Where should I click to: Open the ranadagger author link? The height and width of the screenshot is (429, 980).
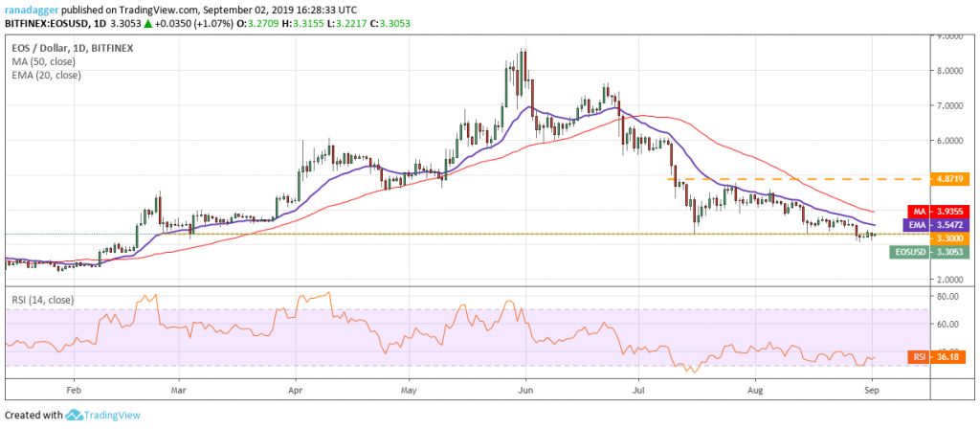click(x=26, y=6)
